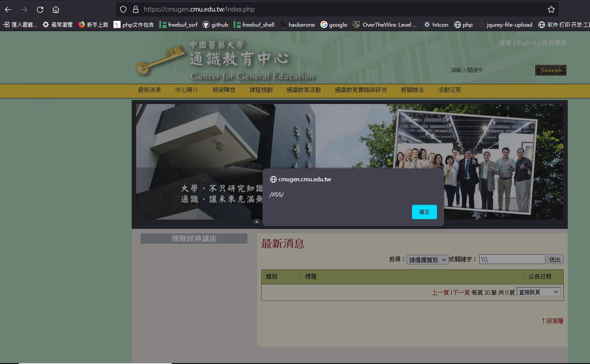590x364 pixels.
Task: Expand the 請選擇類別 category dropdown
Action: pos(428,260)
